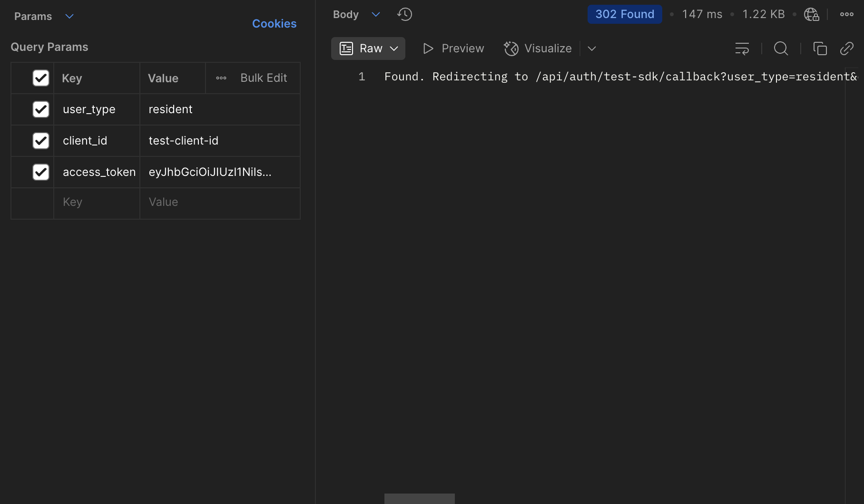The height and width of the screenshot is (504, 864).
Task: Toggle word wrap in the response body
Action: (x=742, y=48)
